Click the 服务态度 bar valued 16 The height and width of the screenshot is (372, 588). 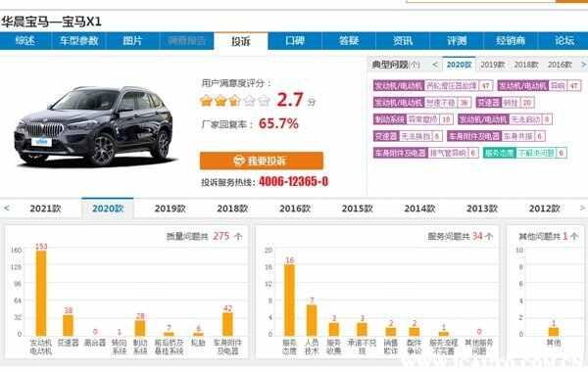point(289,301)
